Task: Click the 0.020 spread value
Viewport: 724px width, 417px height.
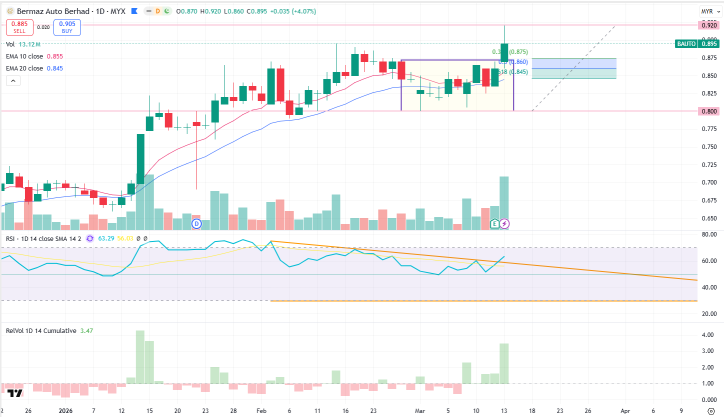Action: click(43, 27)
